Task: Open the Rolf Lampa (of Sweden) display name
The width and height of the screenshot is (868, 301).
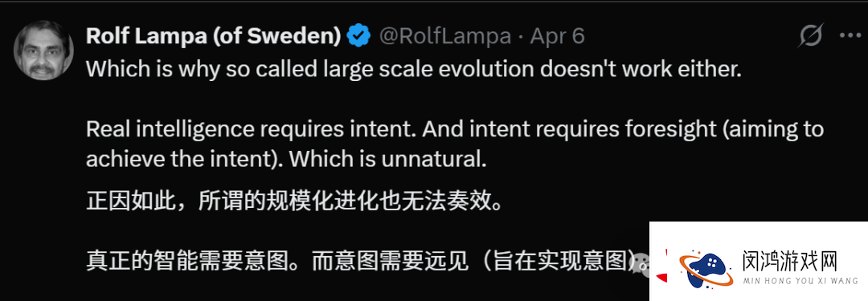Action: 213,36
